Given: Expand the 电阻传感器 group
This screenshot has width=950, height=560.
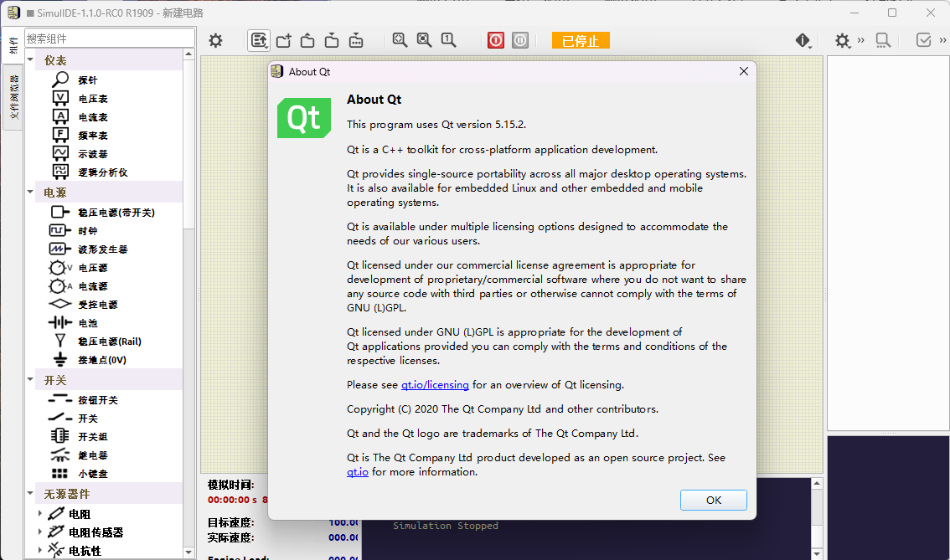Looking at the screenshot, I should tap(39, 532).
